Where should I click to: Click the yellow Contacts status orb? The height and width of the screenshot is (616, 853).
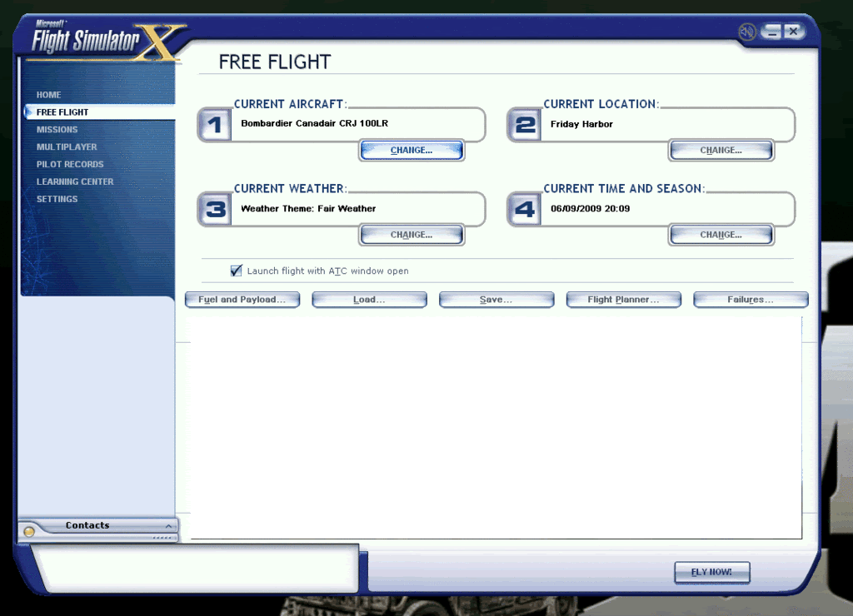click(29, 531)
